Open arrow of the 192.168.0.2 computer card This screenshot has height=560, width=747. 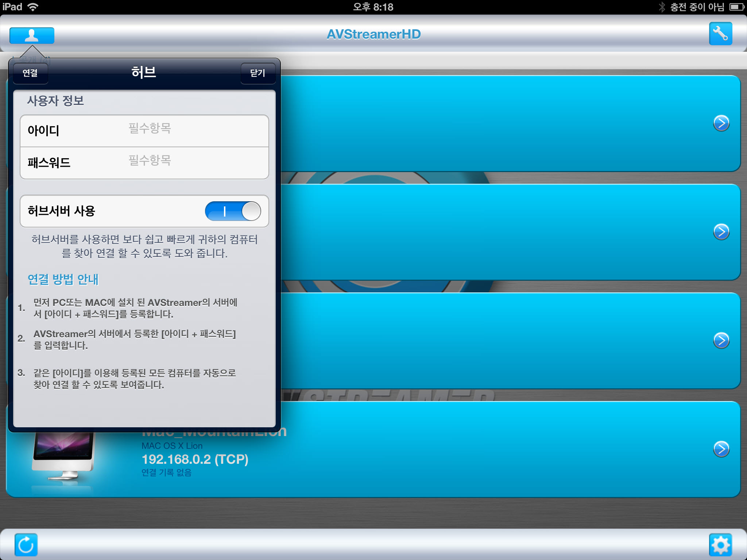pos(721,449)
